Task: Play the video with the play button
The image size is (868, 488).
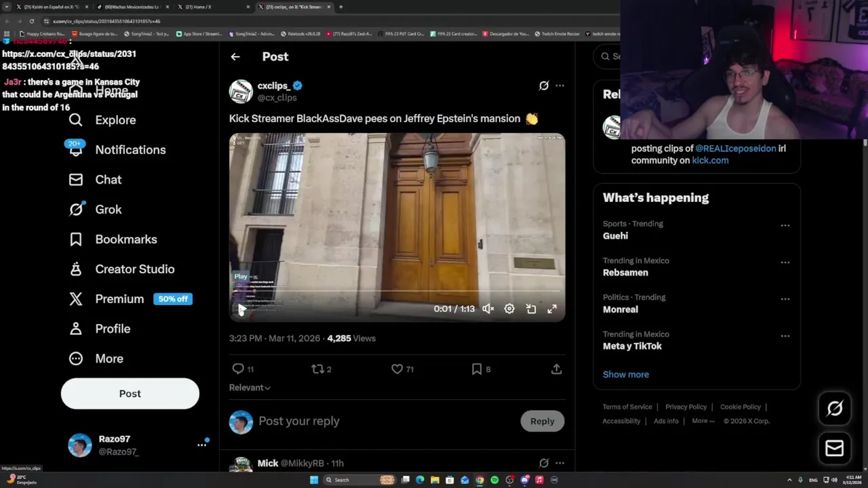Action: point(241,309)
